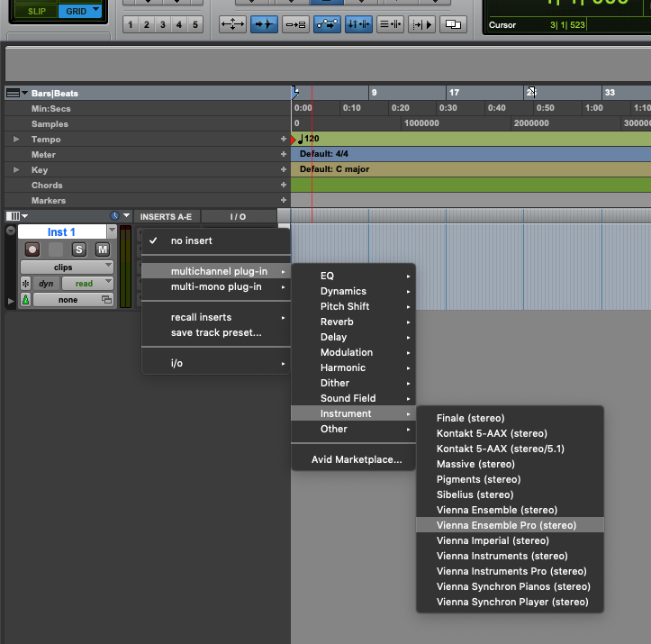Click the Link Timeline and Edit Selection icon

click(x=358, y=24)
